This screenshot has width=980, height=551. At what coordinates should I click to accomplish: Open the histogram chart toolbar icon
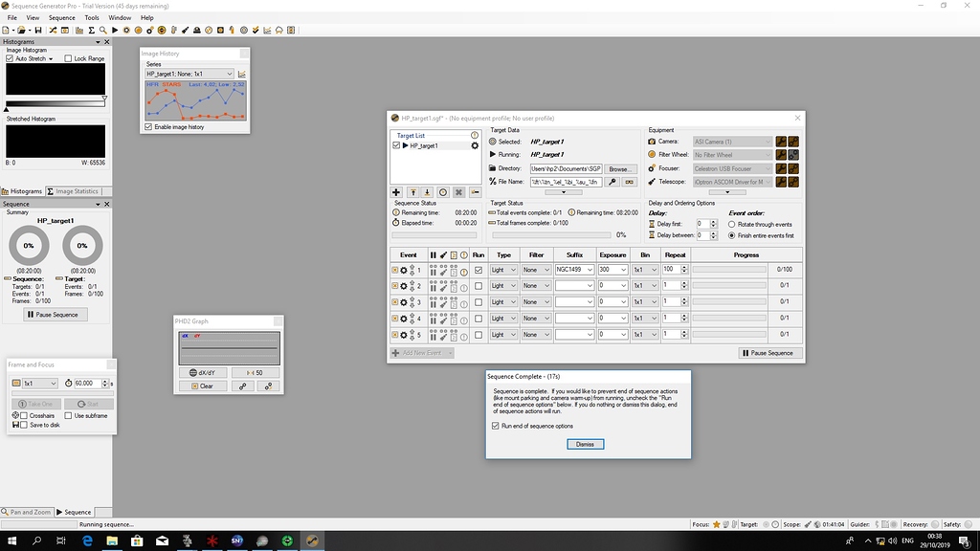pyautogui.click(x=79, y=30)
